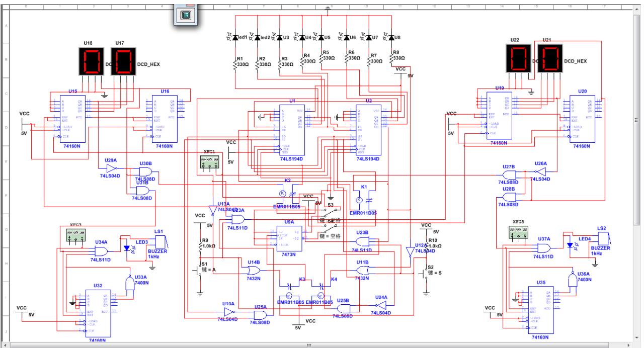Toggle the S3 space-key switch
The height and width of the screenshot is (348, 644).
pos(331,211)
